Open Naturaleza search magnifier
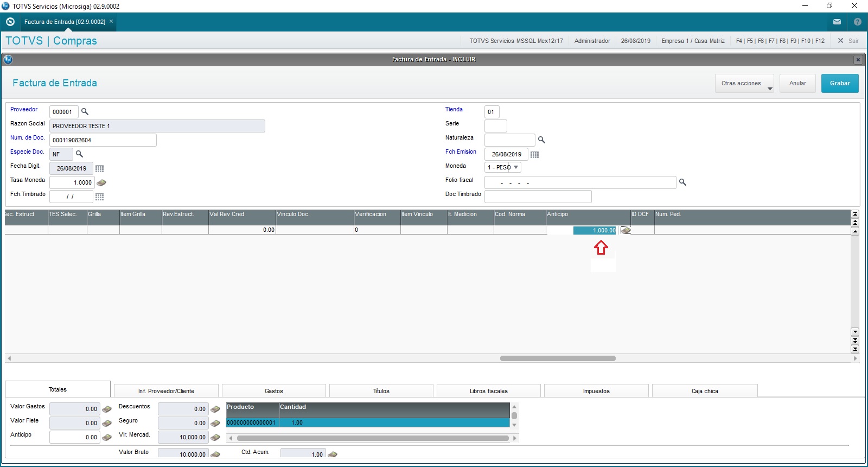Image resolution: width=868 pixels, height=467 pixels. click(x=541, y=140)
